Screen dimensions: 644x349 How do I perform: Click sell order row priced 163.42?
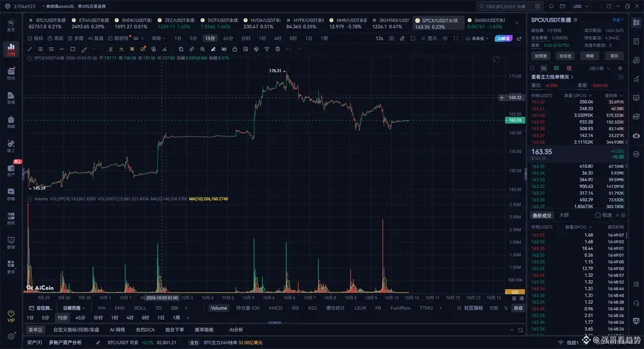[x=578, y=102]
